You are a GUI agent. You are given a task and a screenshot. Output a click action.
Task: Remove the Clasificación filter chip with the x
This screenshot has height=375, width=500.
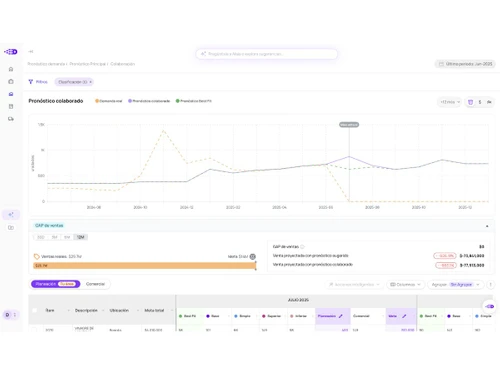tap(90, 82)
